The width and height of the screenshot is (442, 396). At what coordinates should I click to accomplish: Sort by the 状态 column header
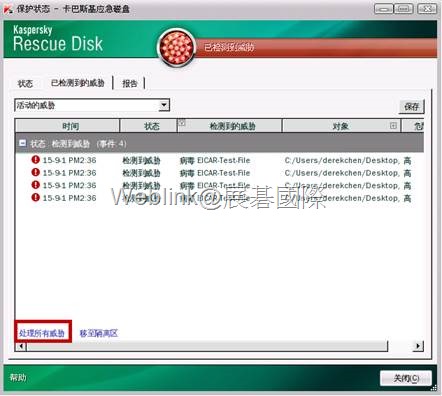point(148,126)
